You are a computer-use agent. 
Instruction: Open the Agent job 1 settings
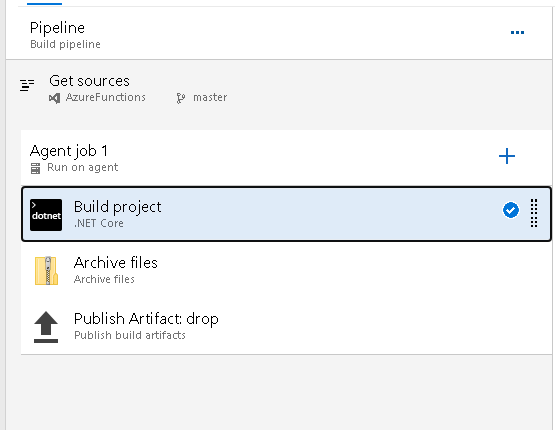[248, 157]
